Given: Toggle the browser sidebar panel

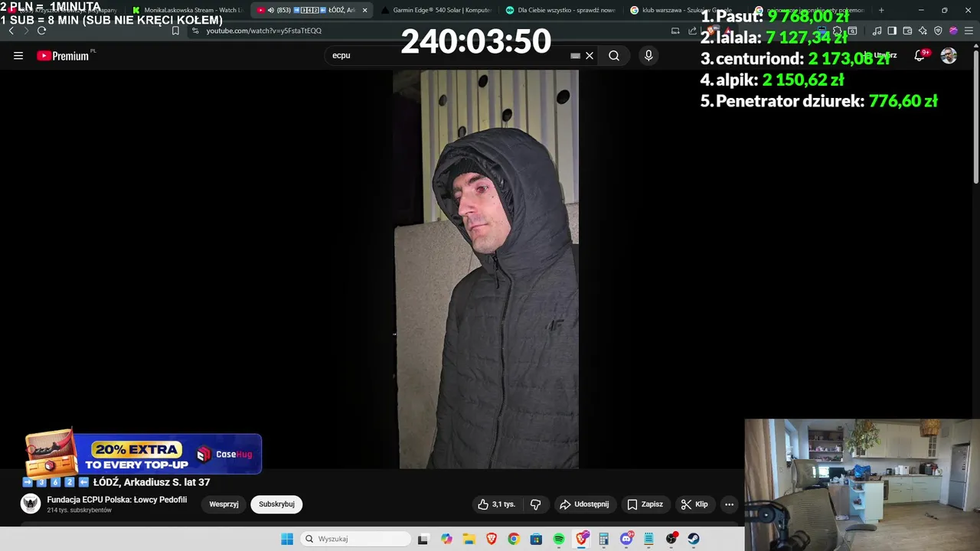Looking at the screenshot, I should [x=892, y=31].
